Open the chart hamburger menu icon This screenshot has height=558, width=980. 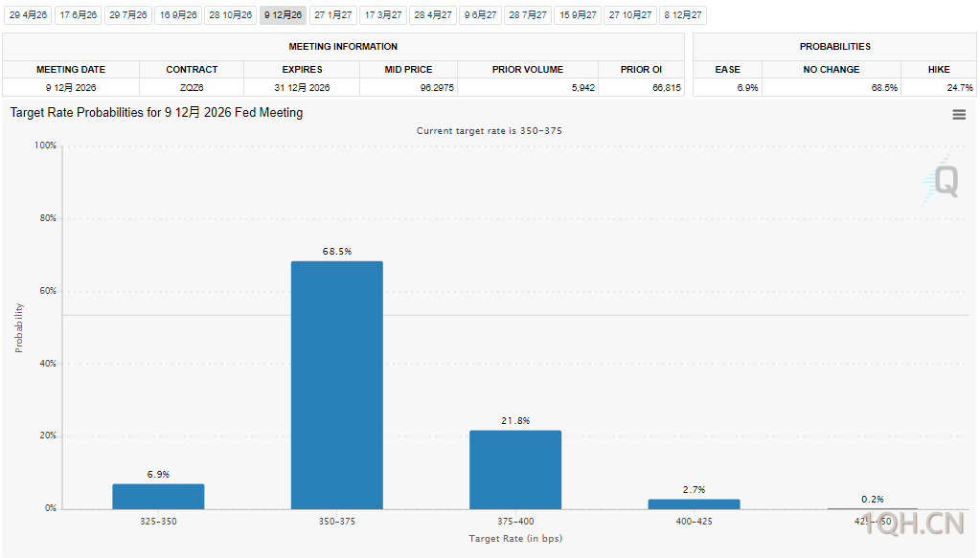(x=959, y=115)
